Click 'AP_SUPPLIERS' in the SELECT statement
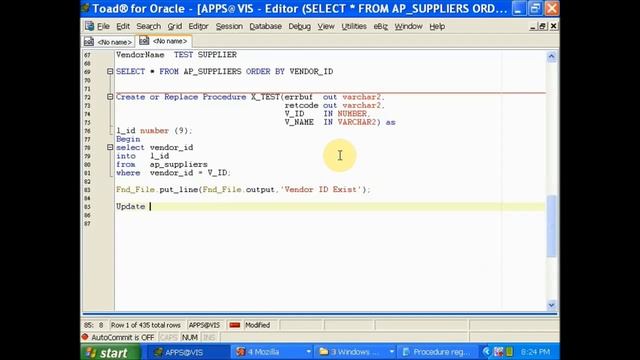Viewport: 640px width, 360px height. pyautogui.click(x=212, y=71)
